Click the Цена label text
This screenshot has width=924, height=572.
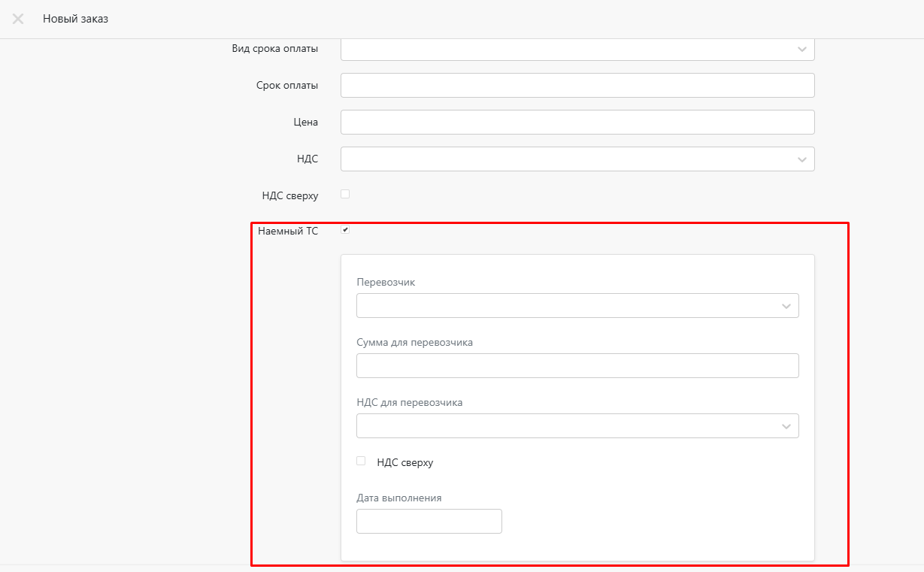point(306,123)
